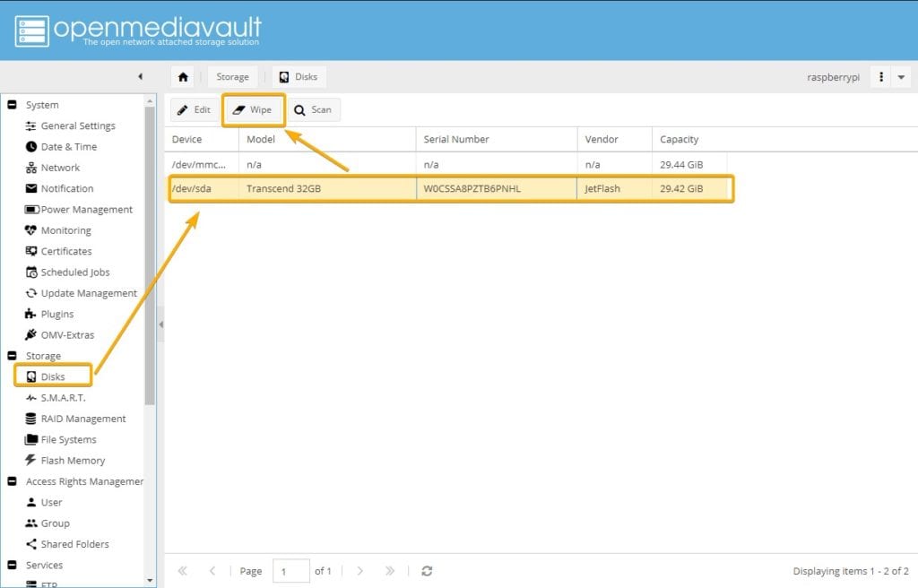Click the Wipe eraser button
Image resolution: width=918 pixels, height=588 pixels.
[253, 110]
